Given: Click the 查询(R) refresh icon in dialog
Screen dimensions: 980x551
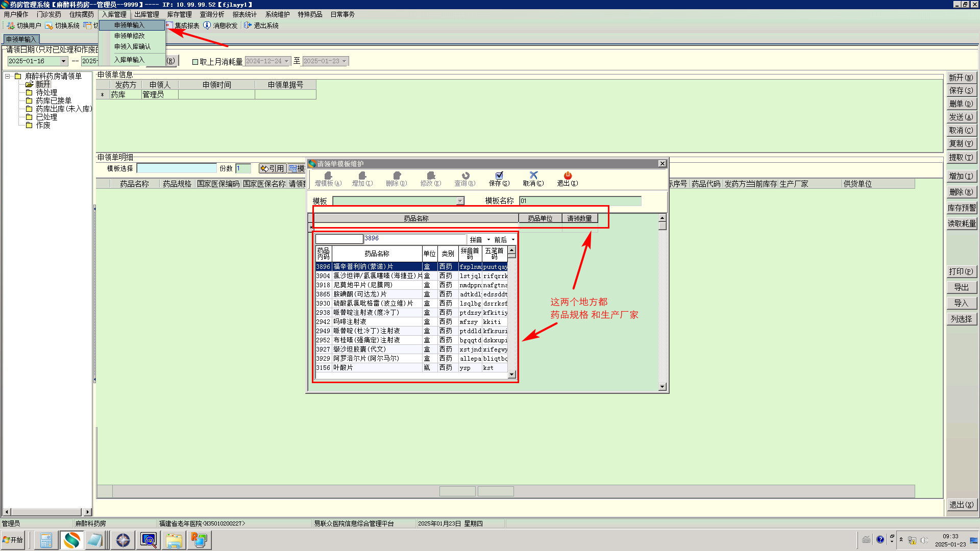Looking at the screenshot, I should click(x=465, y=176).
